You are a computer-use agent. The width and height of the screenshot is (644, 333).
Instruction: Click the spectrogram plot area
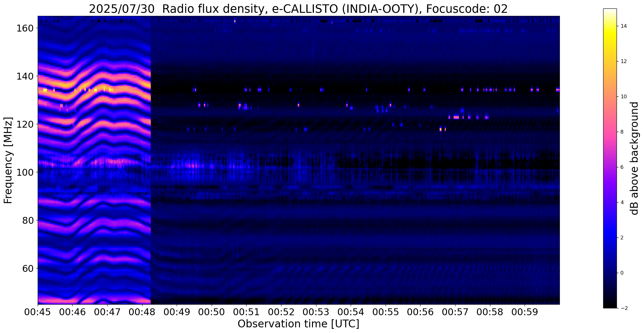[x=299, y=160]
